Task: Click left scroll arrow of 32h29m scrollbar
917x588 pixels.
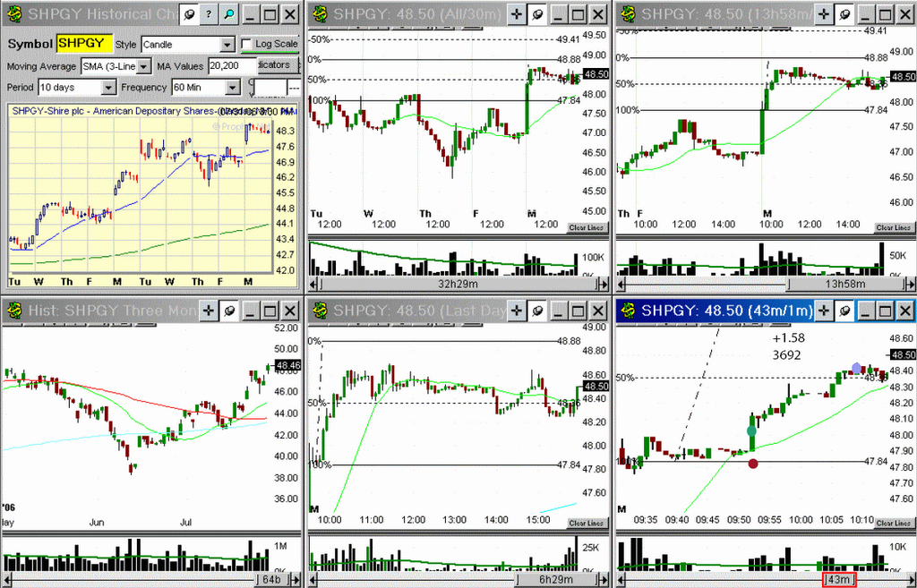Action: [x=313, y=284]
